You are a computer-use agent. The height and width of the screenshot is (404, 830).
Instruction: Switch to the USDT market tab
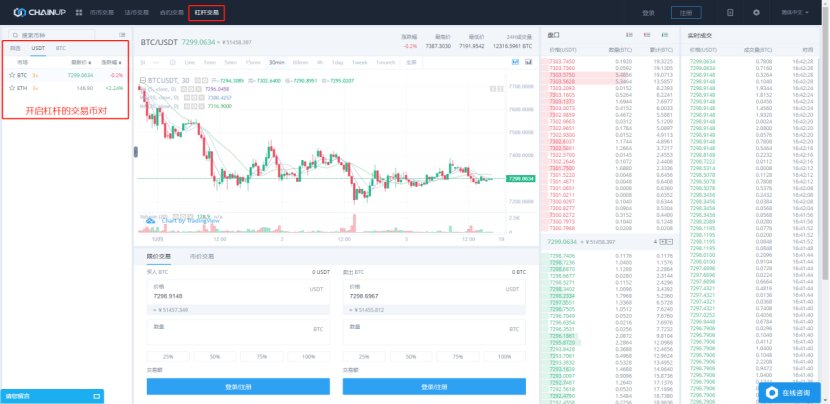(x=38, y=48)
